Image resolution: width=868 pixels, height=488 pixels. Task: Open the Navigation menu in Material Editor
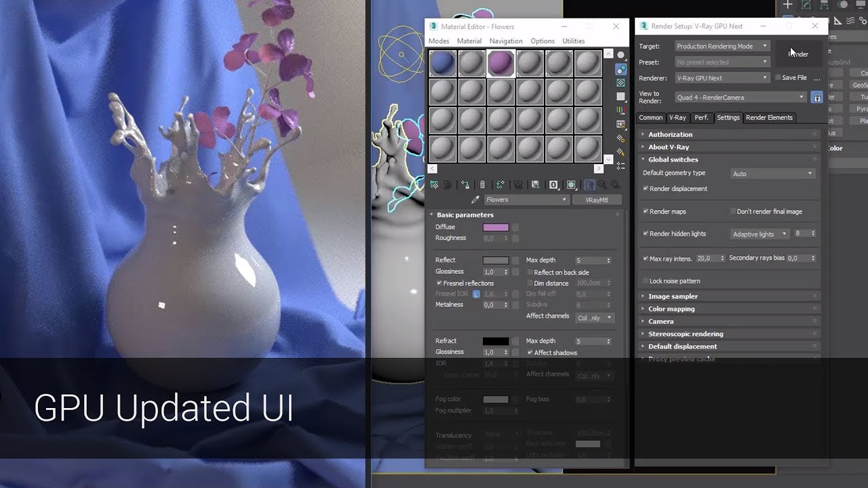click(x=506, y=41)
